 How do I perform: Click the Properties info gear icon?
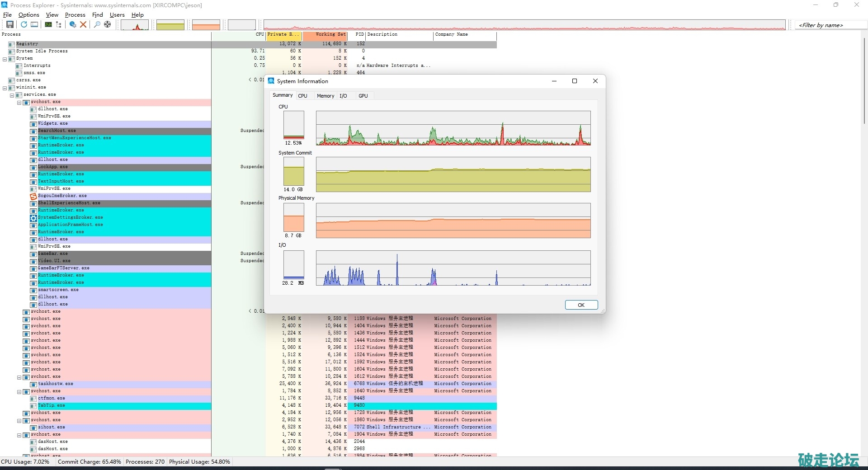pyautogui.click(x=72, y=24)
